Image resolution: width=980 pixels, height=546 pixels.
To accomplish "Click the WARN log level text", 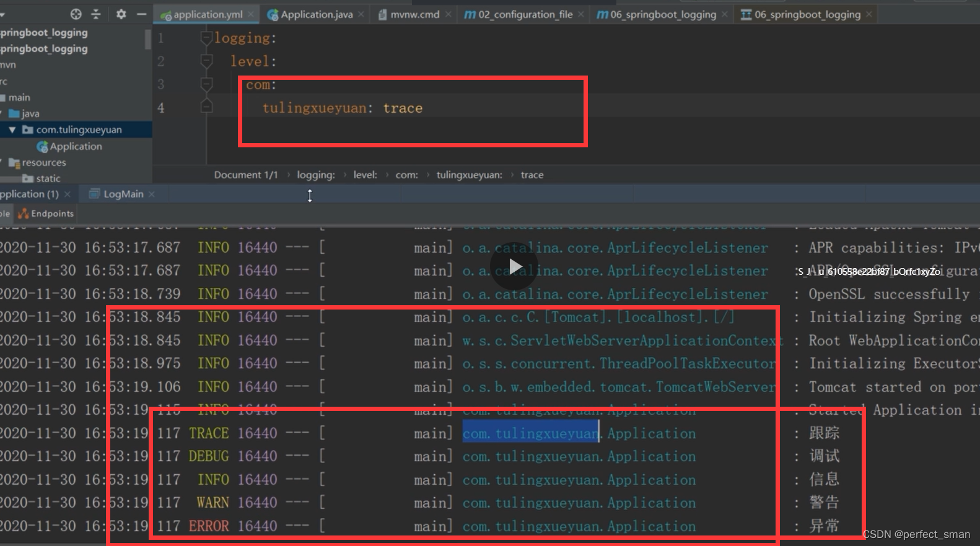I will (212, 503).
